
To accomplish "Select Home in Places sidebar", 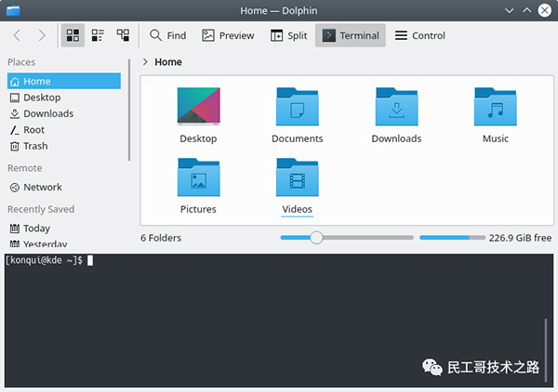I will [x=64, y=81].
